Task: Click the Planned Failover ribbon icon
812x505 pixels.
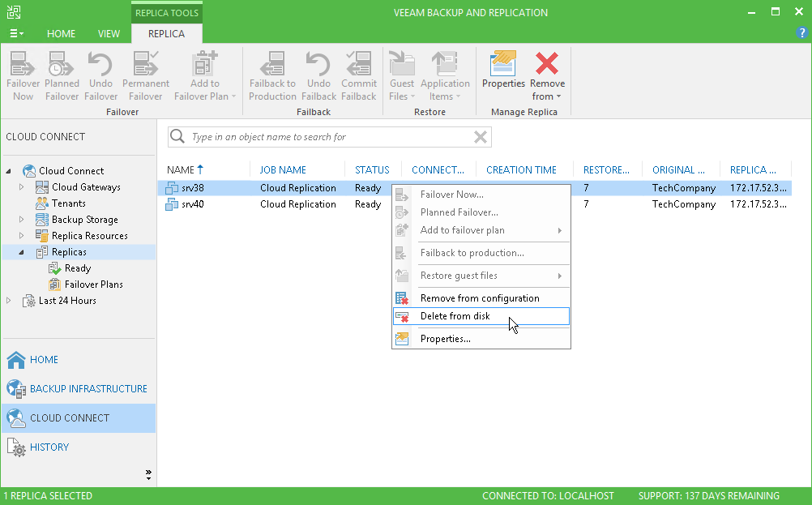Action: click(62, 76)
